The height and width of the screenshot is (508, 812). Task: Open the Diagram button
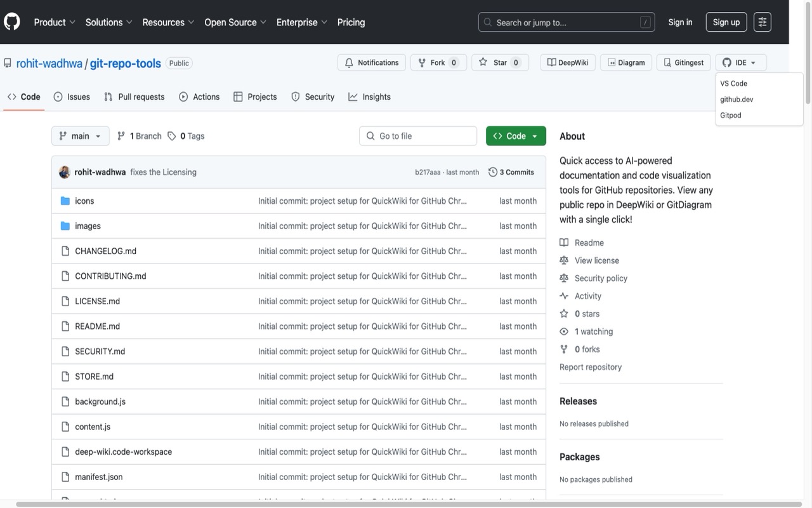pos(625,63)
